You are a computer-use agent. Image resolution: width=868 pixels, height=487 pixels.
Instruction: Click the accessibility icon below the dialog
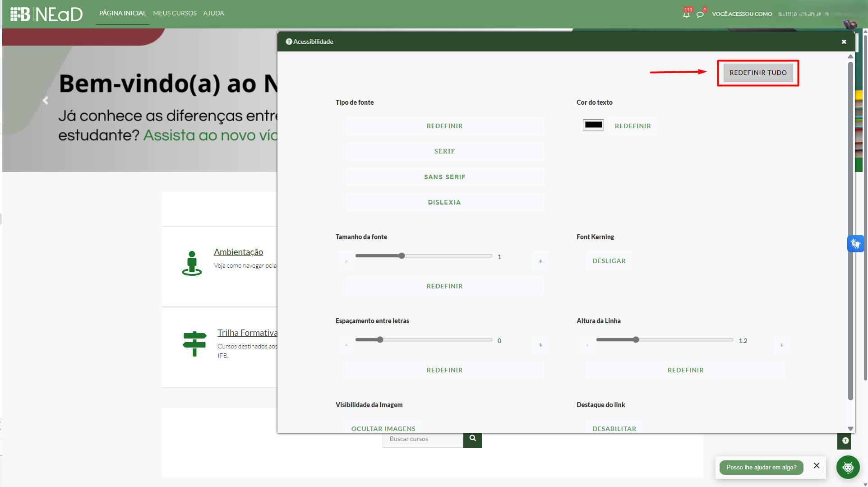(x=845, y=441)
